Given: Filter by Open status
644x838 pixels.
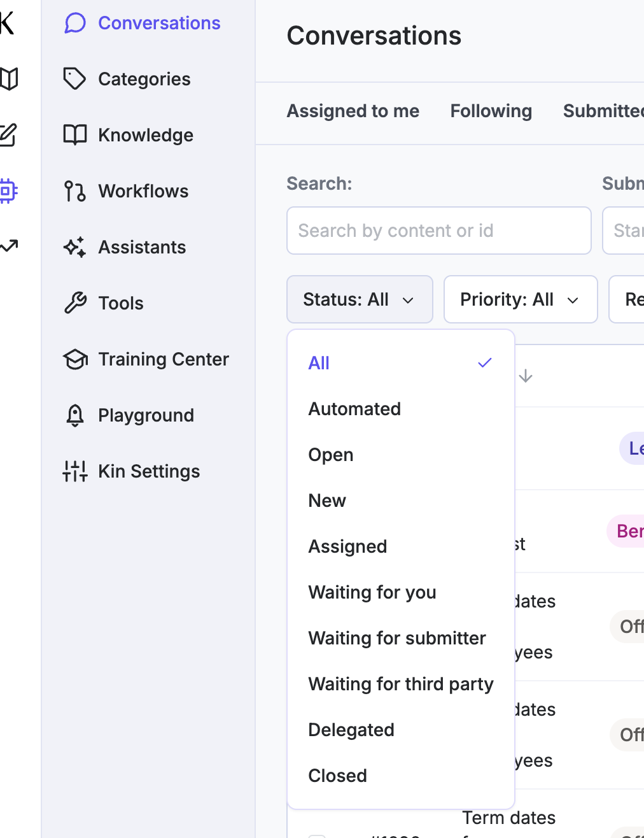Looking at the screenshot, I should click(401, 455).
